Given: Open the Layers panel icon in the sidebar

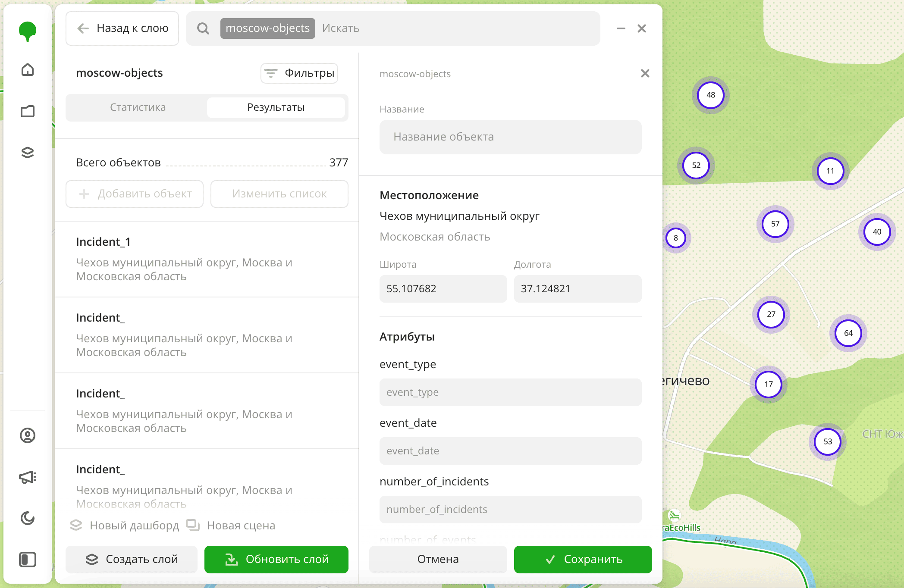Looking at the screenshot, I should tap(28, 153).
